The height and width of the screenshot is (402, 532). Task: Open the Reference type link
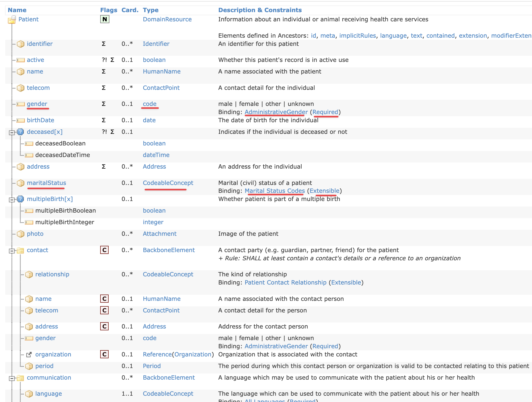click(157, 354)
